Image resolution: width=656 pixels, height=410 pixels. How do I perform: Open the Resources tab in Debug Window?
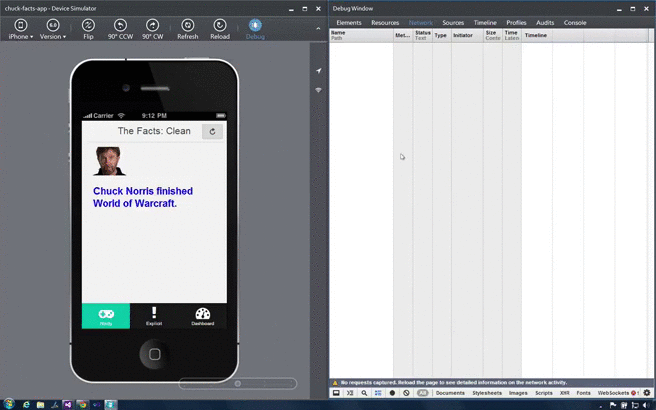[385, 23]
